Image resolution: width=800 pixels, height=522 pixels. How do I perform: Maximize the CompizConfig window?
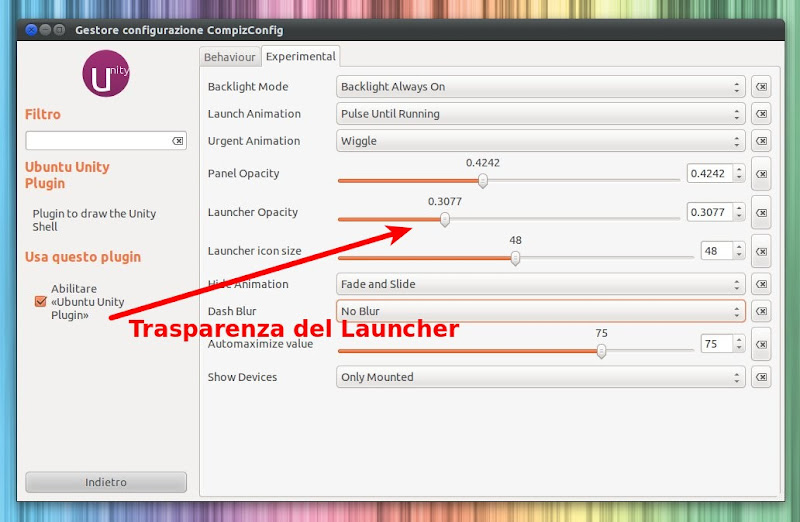coord(59,30)
